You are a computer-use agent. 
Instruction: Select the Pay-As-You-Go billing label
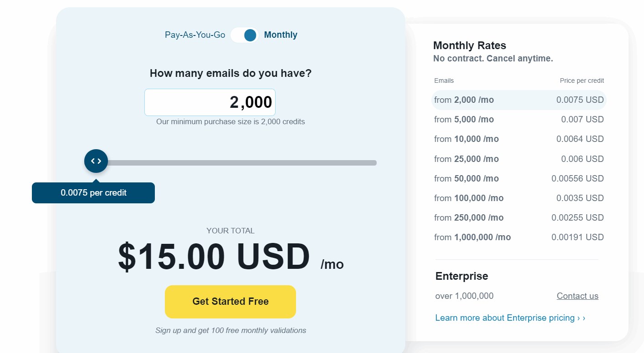point(195,35)
